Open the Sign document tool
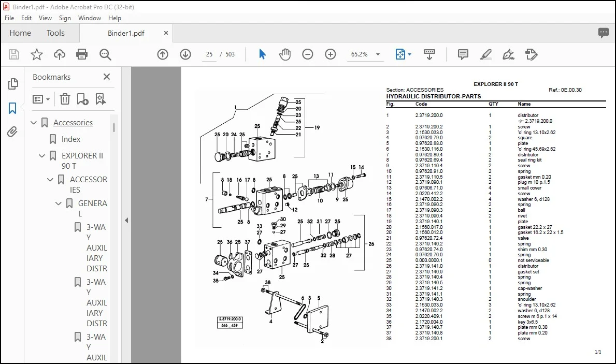This screenshot has height=364, width=616. [508, 54]
